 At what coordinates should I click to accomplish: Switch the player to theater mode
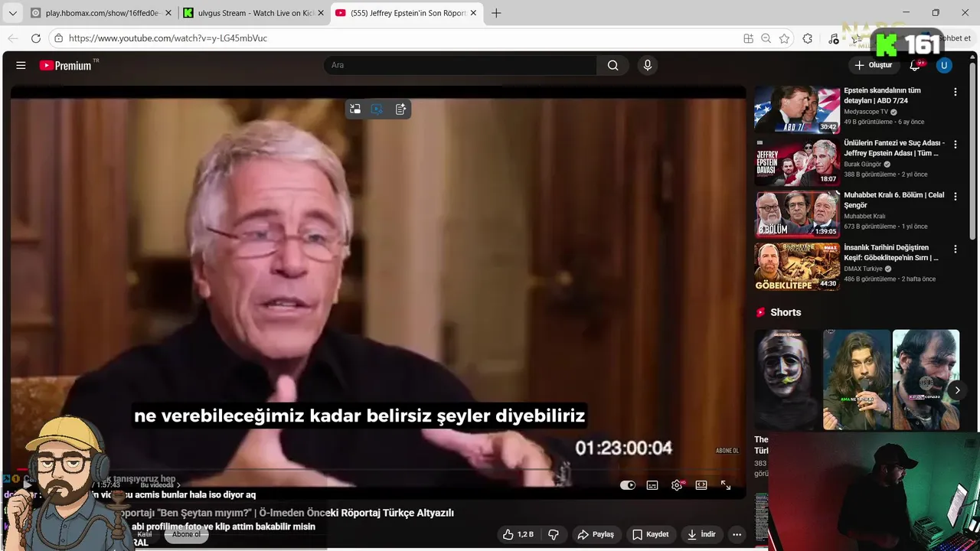[x=701, y=485]
